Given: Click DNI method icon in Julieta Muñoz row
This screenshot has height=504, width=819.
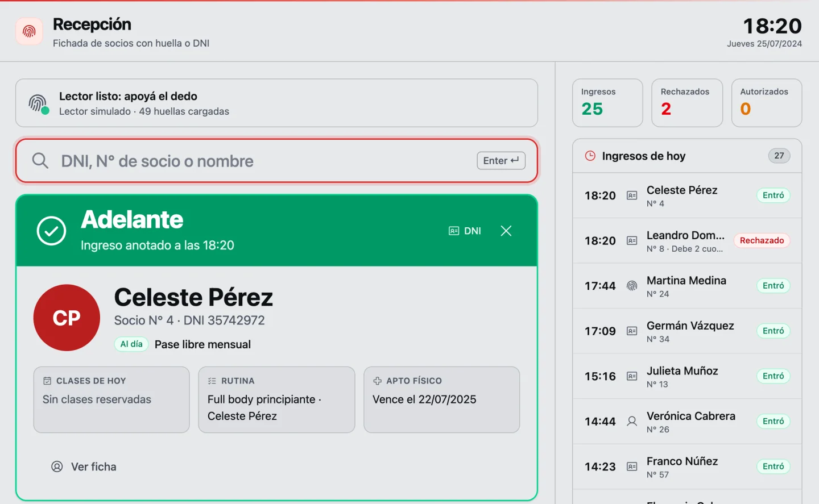Looking at the screenshot, I should (632, 376).
